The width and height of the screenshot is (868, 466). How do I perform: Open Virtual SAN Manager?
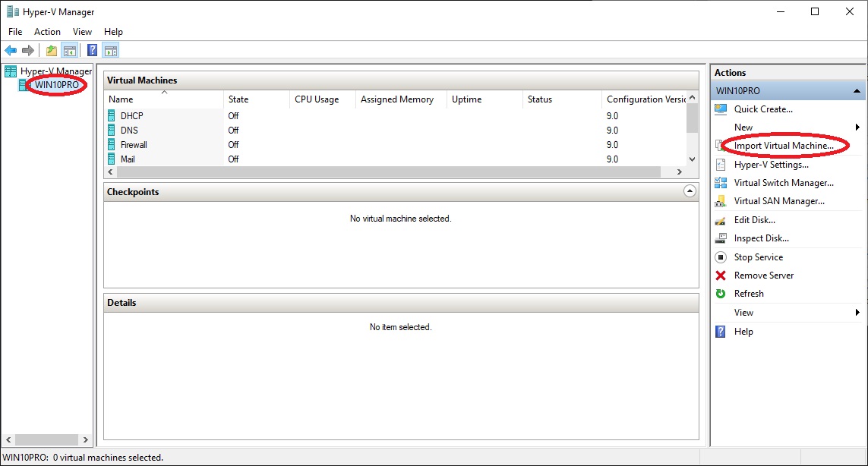tap(779, 201)
